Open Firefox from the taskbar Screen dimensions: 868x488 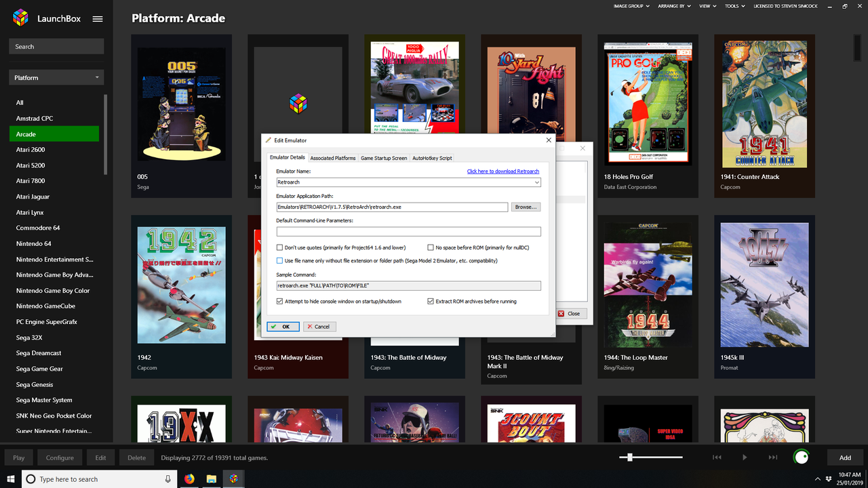(189, 479)
